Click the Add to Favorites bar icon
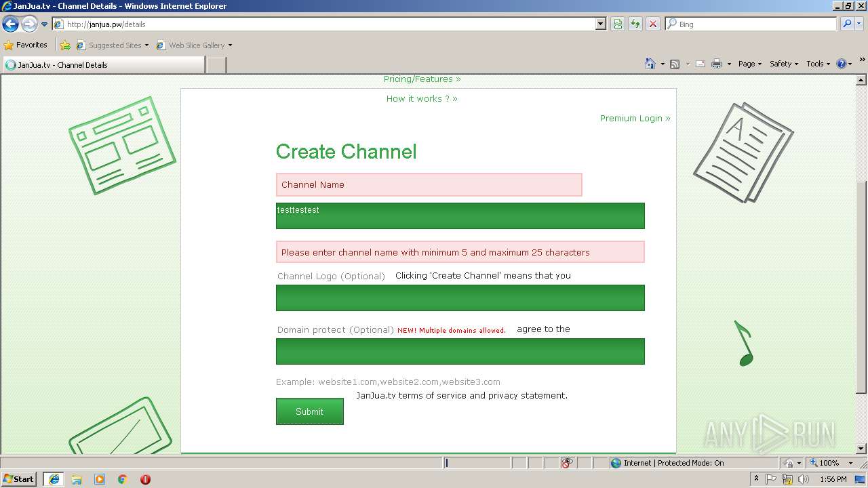 (65, 45)
